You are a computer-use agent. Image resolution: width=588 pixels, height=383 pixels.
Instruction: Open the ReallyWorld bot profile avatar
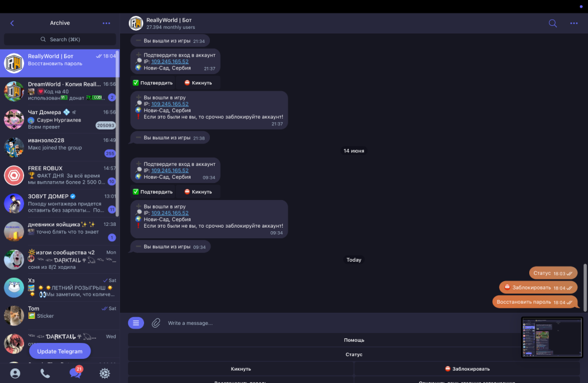136,24
